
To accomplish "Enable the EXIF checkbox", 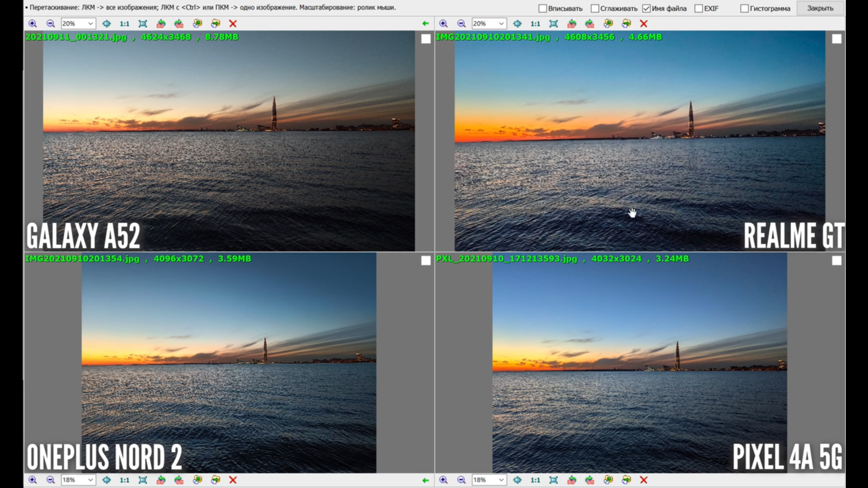I will click(699, 9).
